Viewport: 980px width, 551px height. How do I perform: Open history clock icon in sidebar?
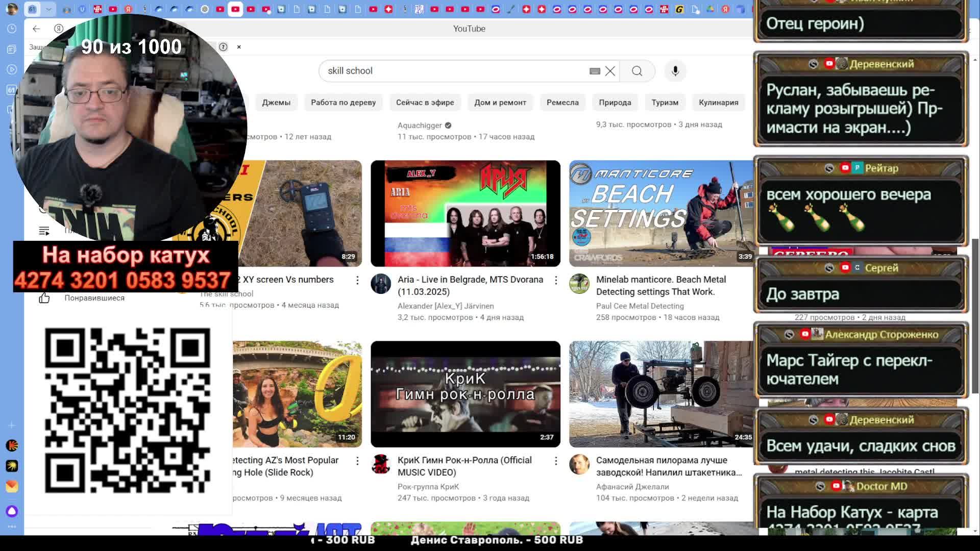click(x=12, y=29)
